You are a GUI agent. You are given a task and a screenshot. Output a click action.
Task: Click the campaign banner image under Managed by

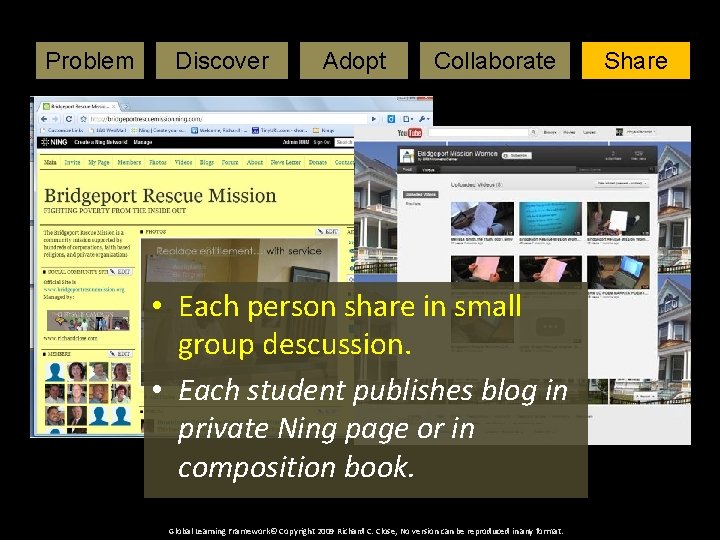[88, 321]
